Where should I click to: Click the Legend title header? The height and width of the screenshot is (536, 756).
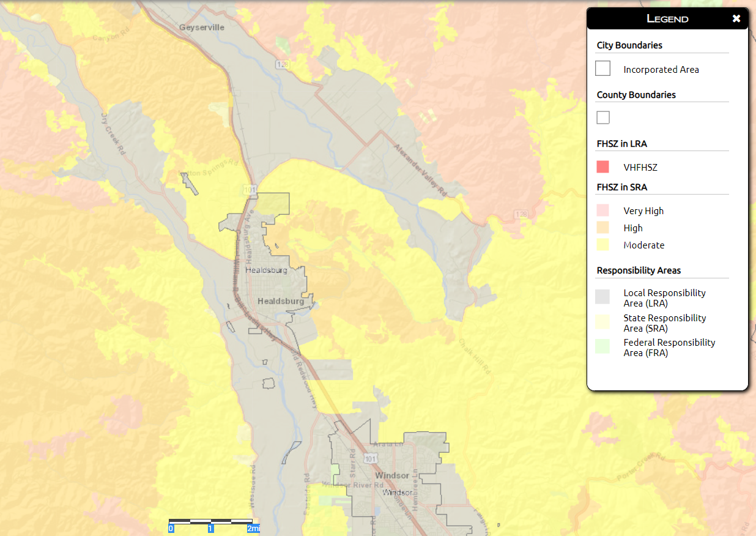[667, 18]
